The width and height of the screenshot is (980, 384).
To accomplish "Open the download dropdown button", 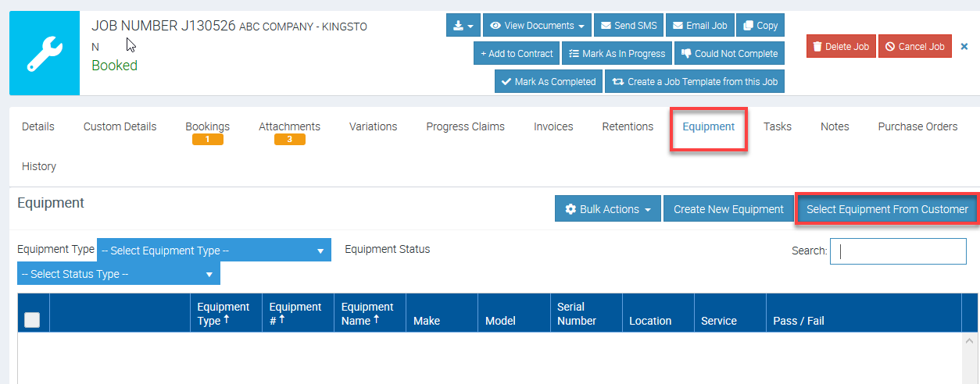I will [x=463, y=26].
